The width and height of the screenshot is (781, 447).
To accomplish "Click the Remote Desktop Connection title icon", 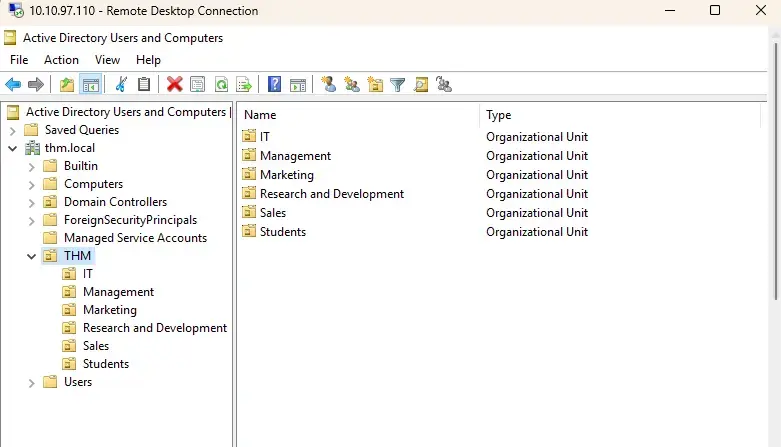I will point(16,10).
